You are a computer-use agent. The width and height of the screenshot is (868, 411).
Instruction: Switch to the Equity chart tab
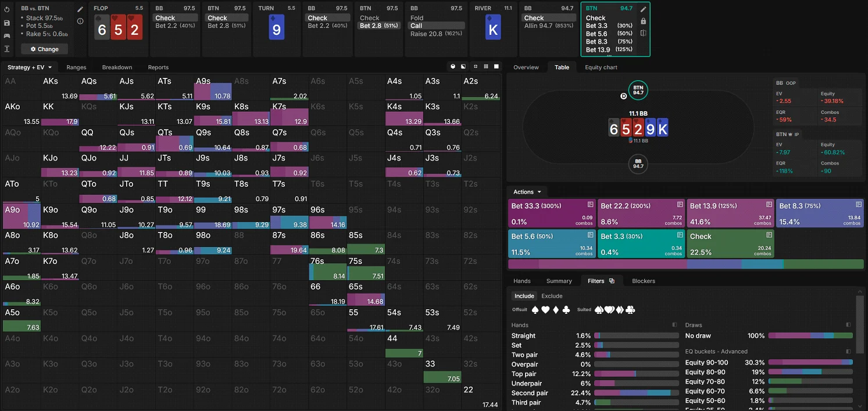tap(601, 67)
